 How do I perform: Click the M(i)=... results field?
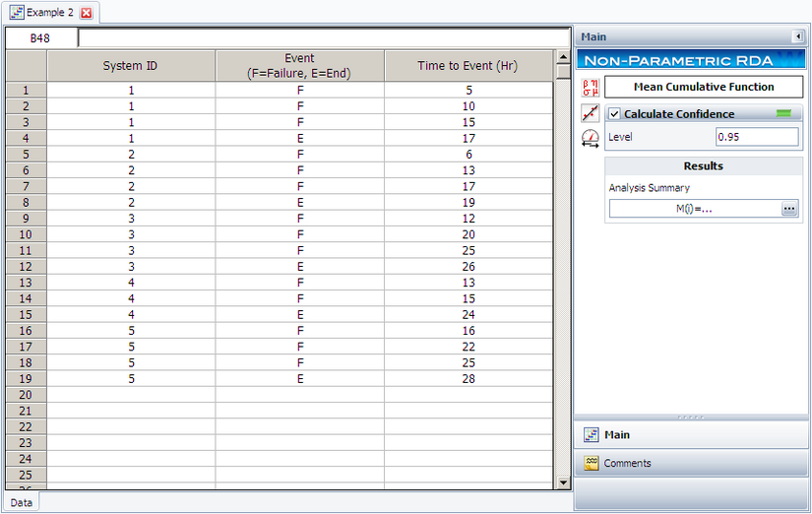coord(694,209)
